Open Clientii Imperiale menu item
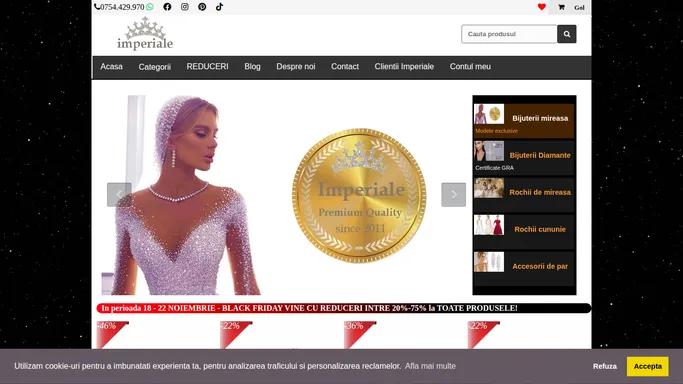 (x=404, y=67)
